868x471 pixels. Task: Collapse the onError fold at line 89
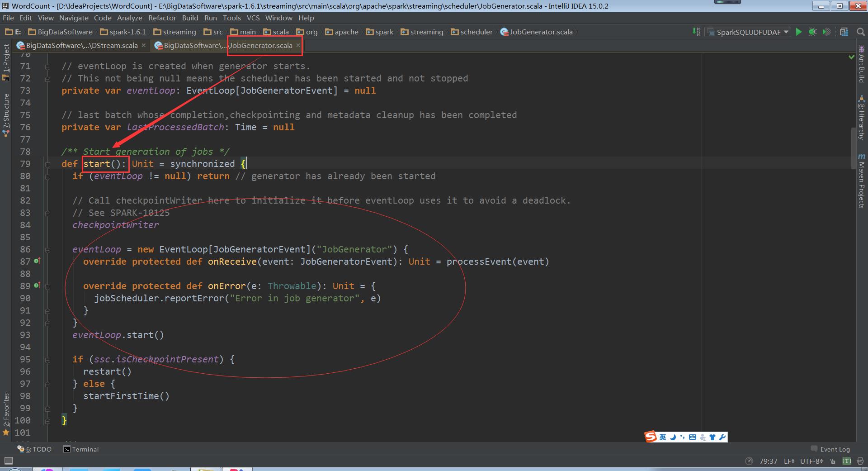pos(47,286)
